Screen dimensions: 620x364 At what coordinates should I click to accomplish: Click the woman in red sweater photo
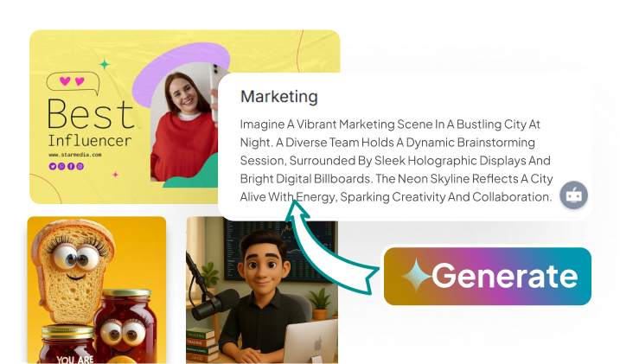184,125
